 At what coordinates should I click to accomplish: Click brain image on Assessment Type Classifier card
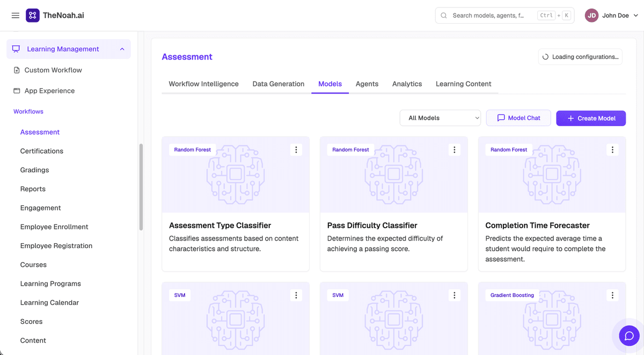coord(236,173)
